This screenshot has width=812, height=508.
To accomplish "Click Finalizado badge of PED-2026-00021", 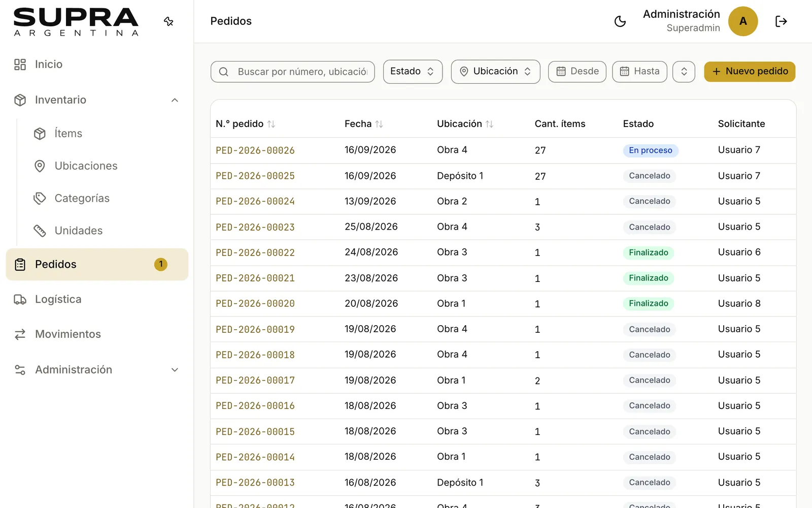I will coord(649,278).
